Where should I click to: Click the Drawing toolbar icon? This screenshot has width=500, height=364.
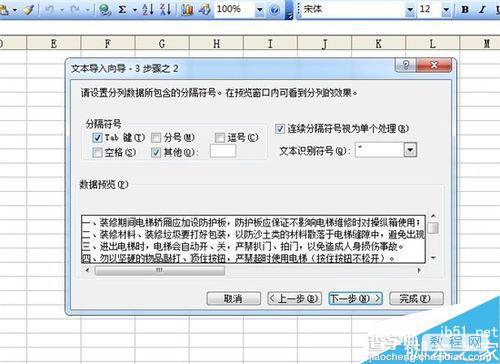(x=205, y=10)
